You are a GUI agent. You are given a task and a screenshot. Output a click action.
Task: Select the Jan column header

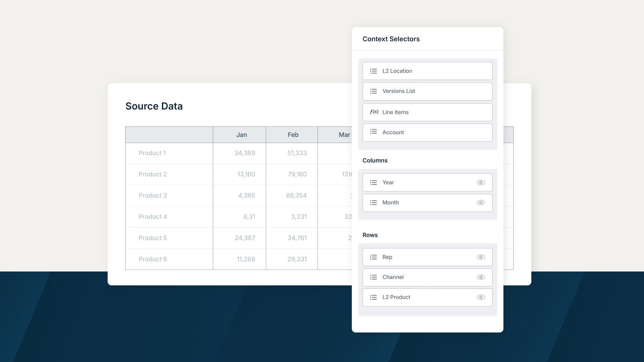pyautogui.click(x=242, y=135)
